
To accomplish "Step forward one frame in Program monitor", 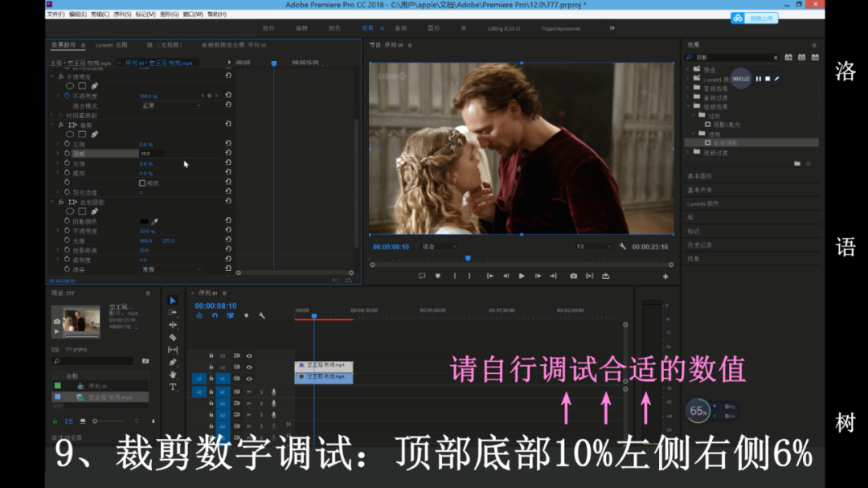I will click(538, 276).
